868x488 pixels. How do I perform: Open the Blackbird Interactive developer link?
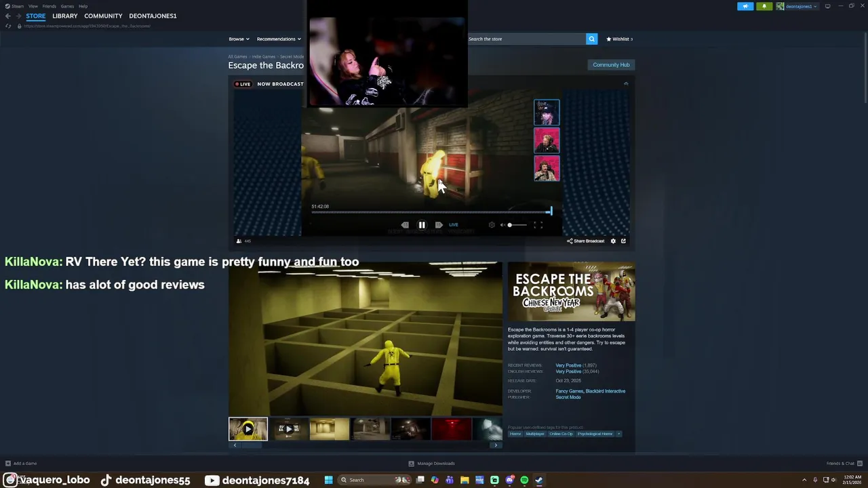tap(606, 391)
